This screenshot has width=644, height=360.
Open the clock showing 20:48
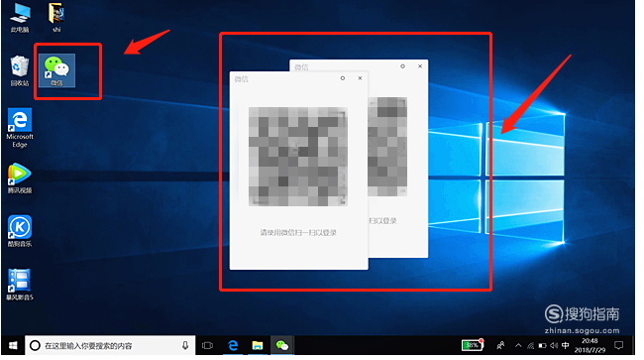pyautogui.click(x=590, y=345)
